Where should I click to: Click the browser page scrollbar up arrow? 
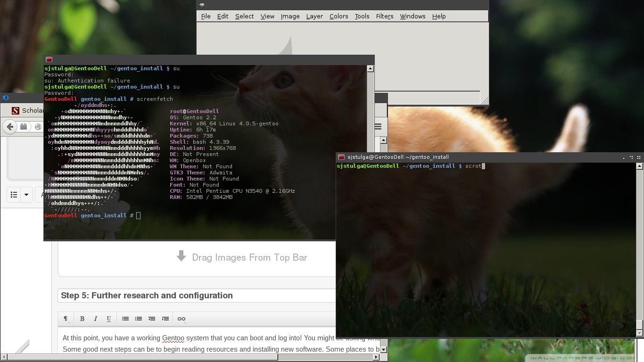384,140
